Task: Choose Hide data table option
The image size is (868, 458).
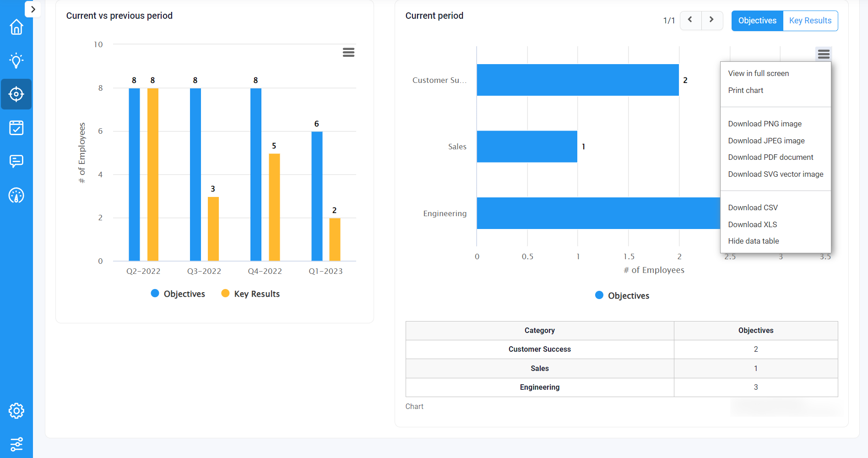Action: point(753,241)
